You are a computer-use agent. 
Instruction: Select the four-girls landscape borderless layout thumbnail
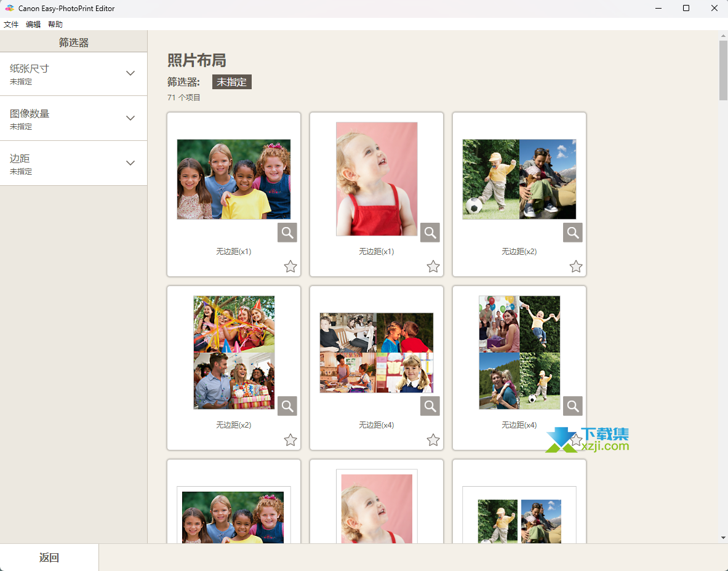[234, 179]
